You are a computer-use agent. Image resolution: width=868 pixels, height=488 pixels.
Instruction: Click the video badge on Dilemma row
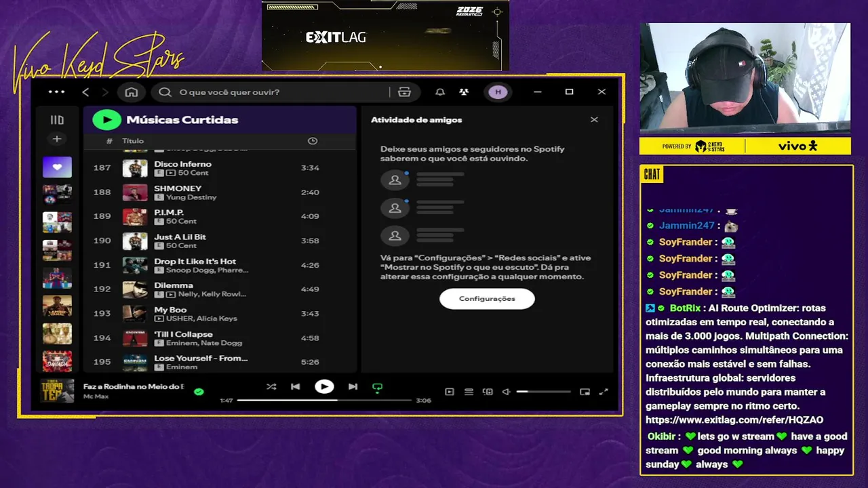click(x=171, y=295)
